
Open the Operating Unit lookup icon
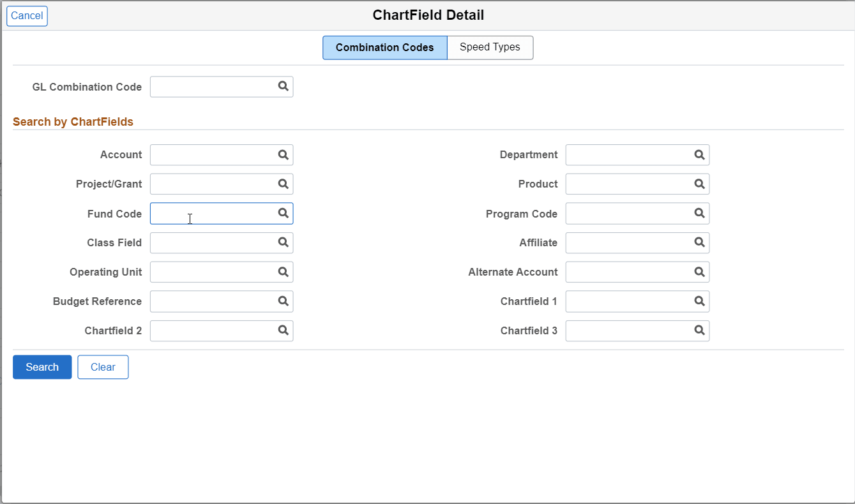click(284, 272)
